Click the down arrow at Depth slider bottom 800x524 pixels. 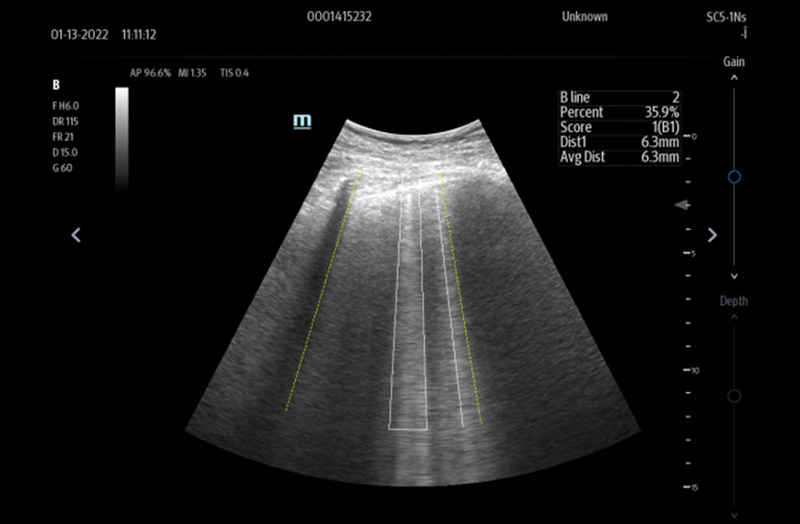[734, 510]
